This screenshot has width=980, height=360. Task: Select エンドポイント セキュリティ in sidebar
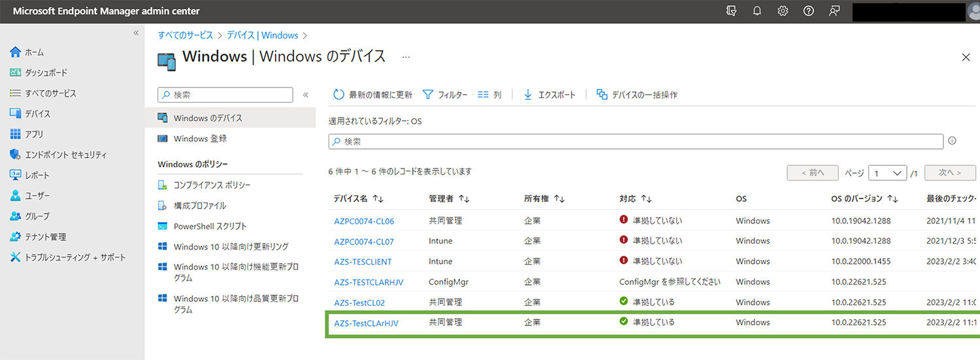[65, 155]
